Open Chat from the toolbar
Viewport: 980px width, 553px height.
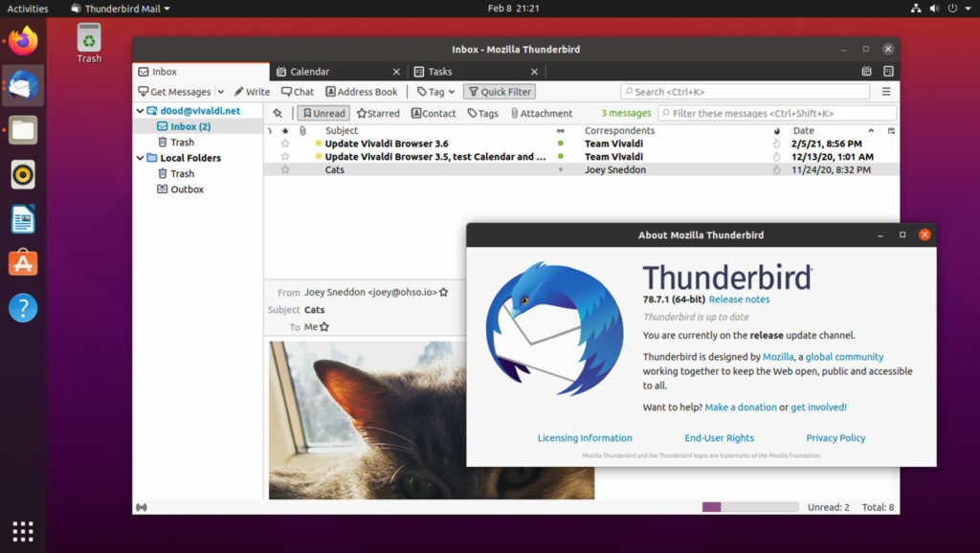298,92
